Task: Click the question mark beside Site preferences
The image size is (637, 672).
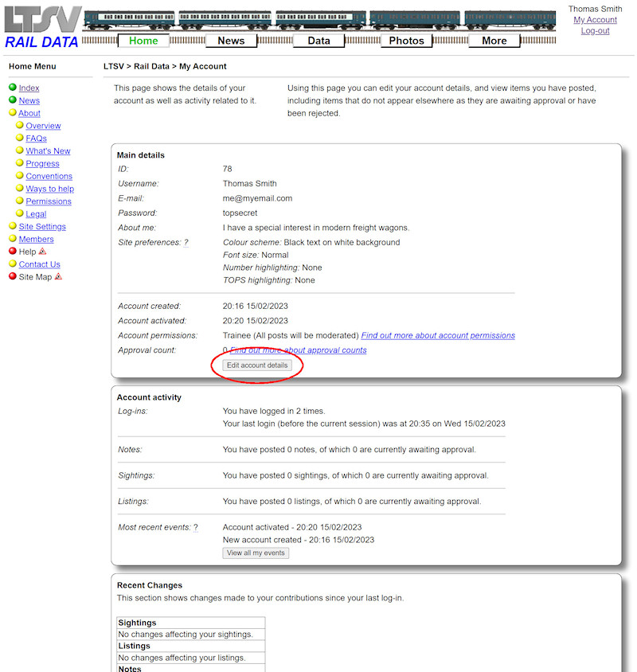Action: point(185,241)
